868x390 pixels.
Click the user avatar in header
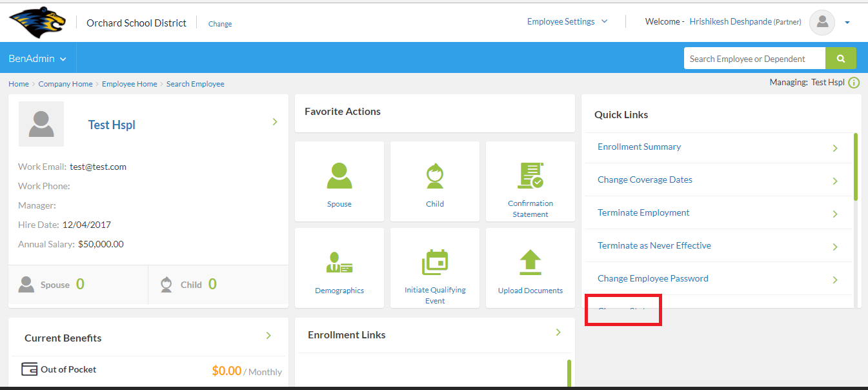[x=822, y=23]
